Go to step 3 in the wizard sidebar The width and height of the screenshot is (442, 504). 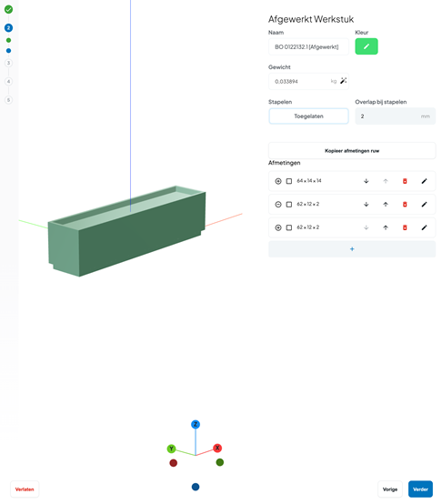point(9,63)
